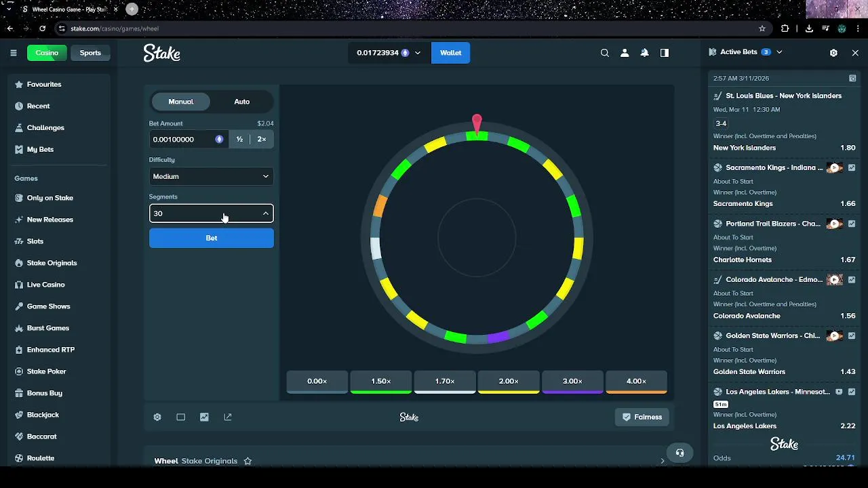868x488 pixels.
Task: Switch to the Casino section
Action: coord(47,53)
